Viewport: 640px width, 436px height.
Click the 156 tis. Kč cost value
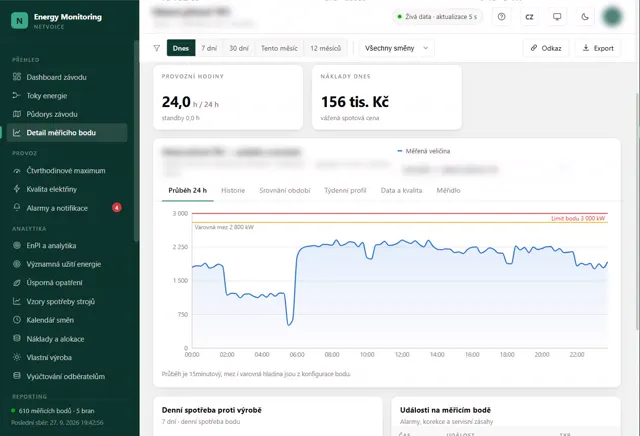click(x=355, y=102)
